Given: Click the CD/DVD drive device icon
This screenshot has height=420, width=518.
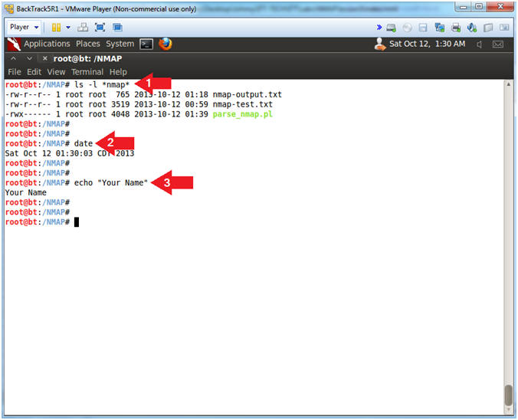Looking at the screenshot, I should (x=408, y=28).
